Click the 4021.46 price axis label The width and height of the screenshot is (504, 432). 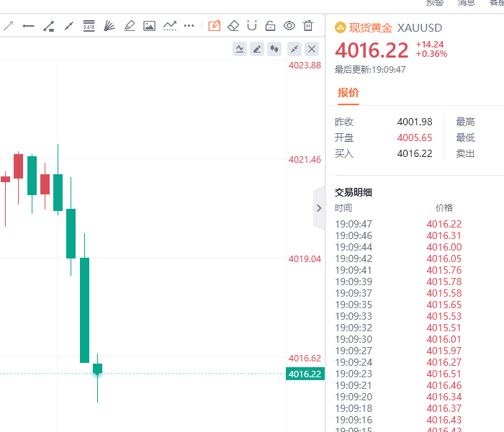(305, 159)
